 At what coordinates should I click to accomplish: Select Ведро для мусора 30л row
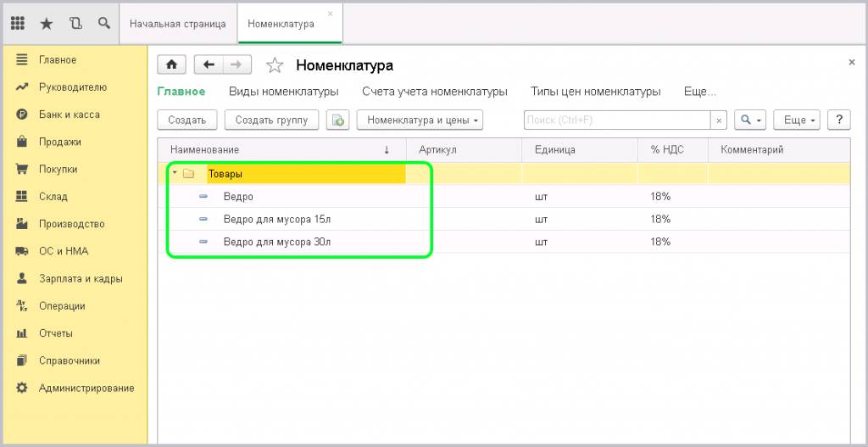504,242
